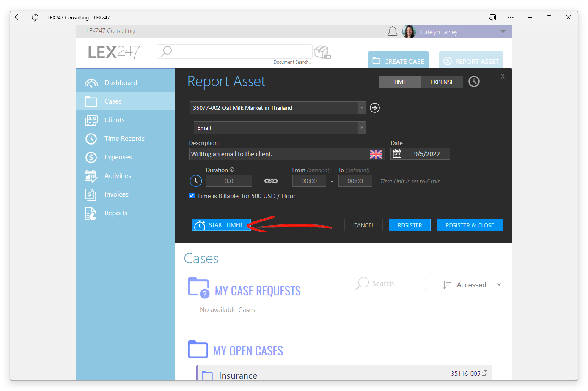This screenshot has width=588, height=391.
Task: Click the My Case Requests folder icon
Action: point(199,288)
